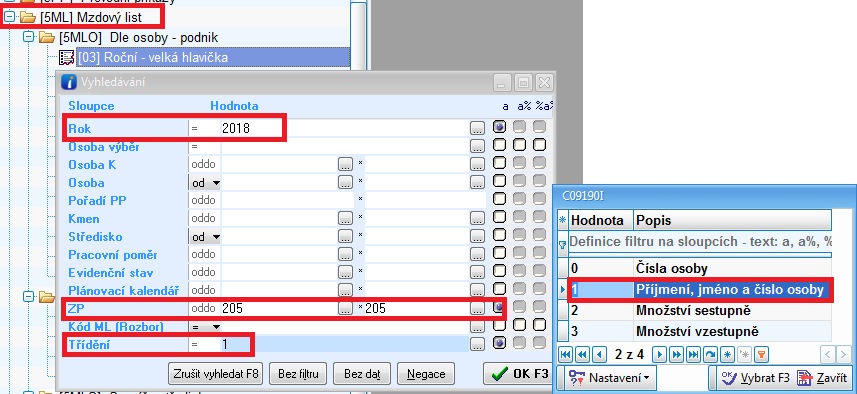Open lookup button at end of Rok row
857x394 pixels.
(x=477, y=128)
